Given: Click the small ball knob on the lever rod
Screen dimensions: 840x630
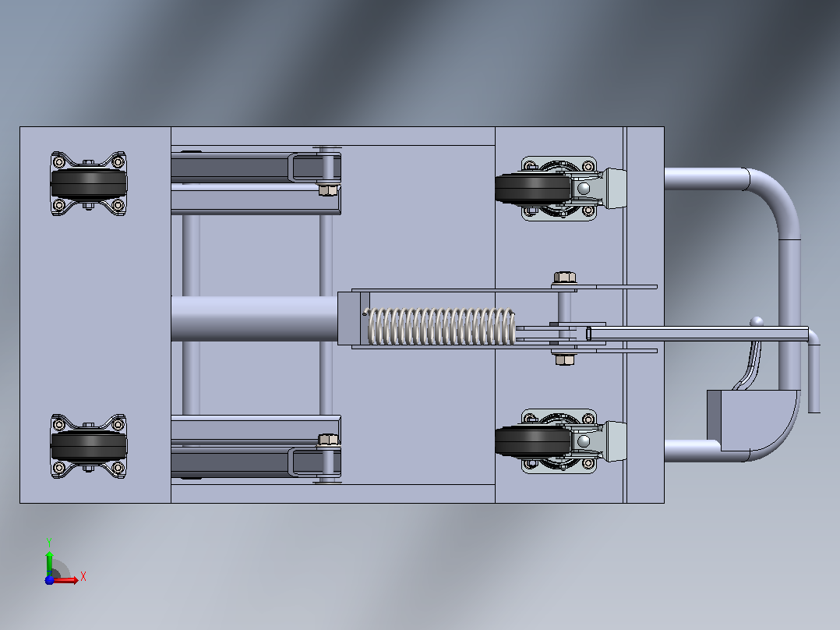Looking at the screenshot, I should (757, 321).
